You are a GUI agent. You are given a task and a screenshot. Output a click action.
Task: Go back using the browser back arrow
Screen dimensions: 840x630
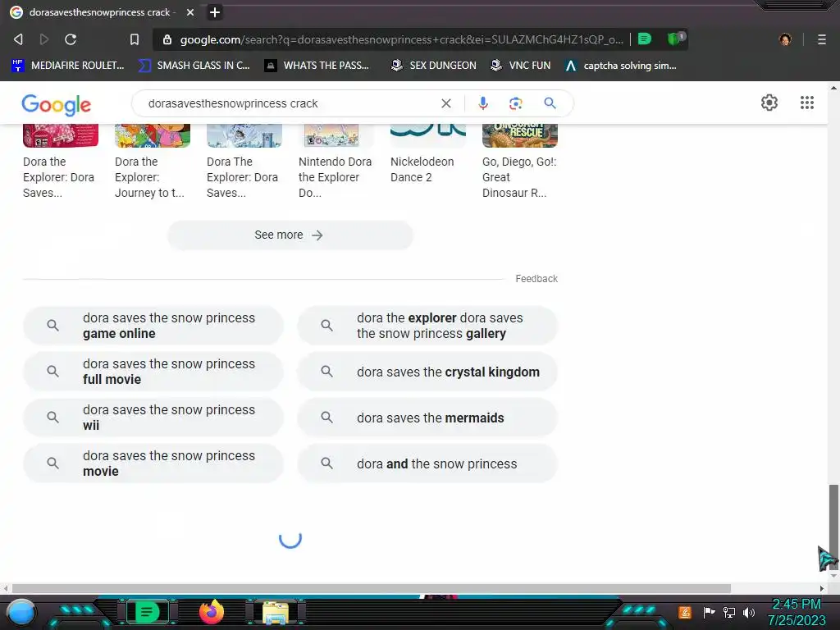tap(18, 39)
